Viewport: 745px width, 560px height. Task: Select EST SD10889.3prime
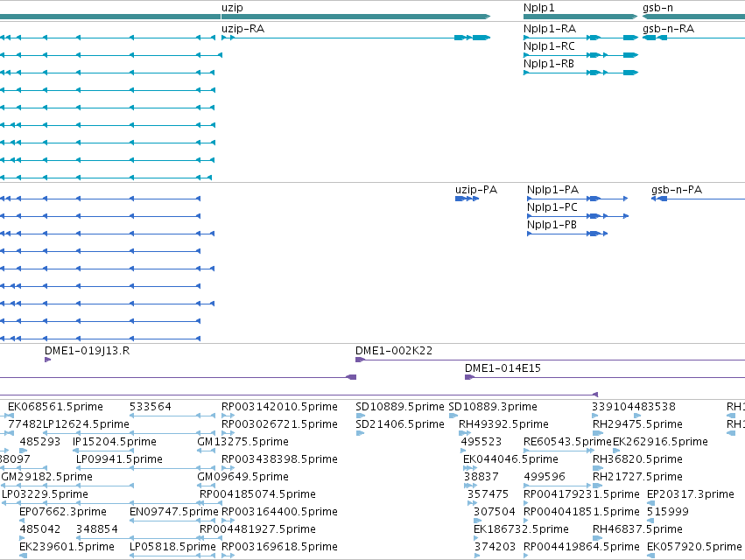(x=493, y=407)
